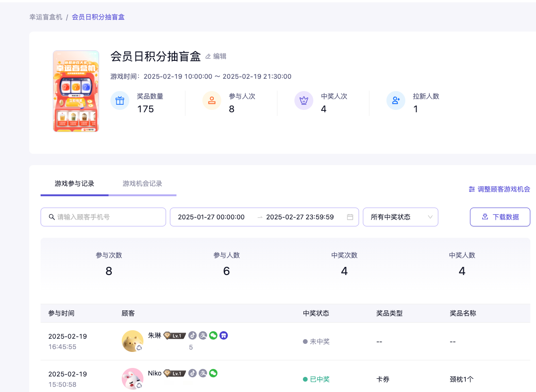536x392 pixels.
Task: Click the gift icon for 奖品数量
Action: [x=120, y=100]
